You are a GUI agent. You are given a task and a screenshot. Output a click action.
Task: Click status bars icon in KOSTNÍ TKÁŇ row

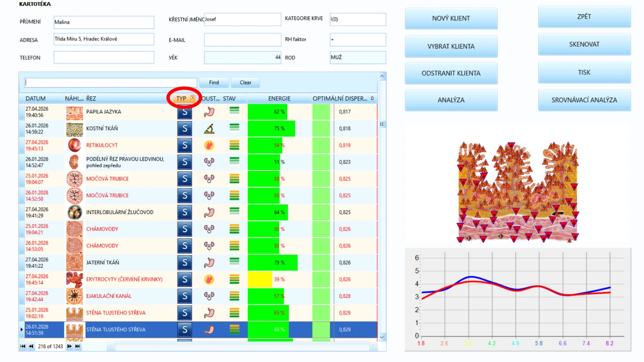[x=234, y=128]
